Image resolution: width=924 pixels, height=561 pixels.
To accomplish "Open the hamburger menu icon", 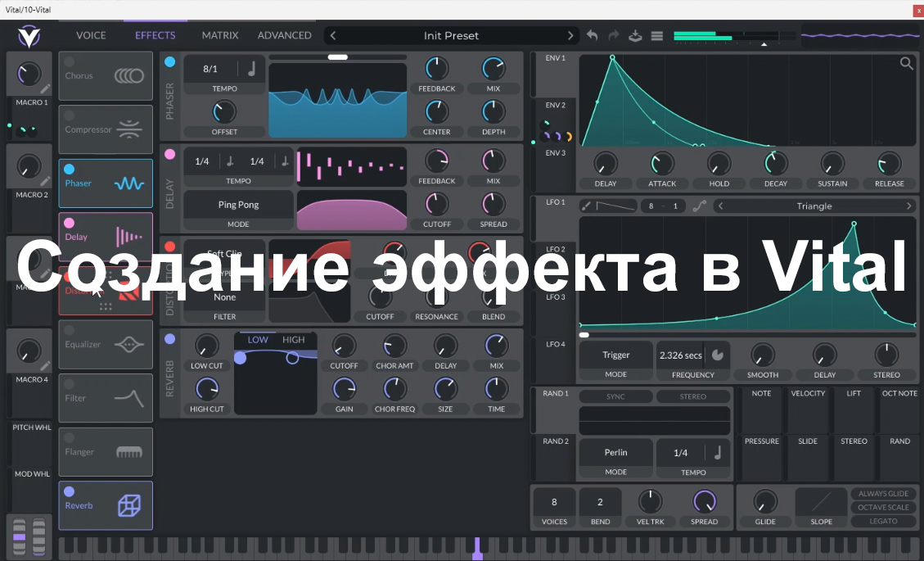I will pos(657,36).
